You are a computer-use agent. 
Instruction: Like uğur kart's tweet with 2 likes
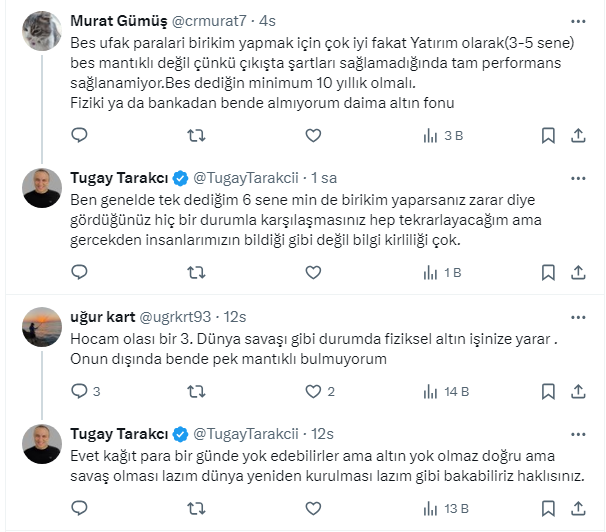click(312, 392)
